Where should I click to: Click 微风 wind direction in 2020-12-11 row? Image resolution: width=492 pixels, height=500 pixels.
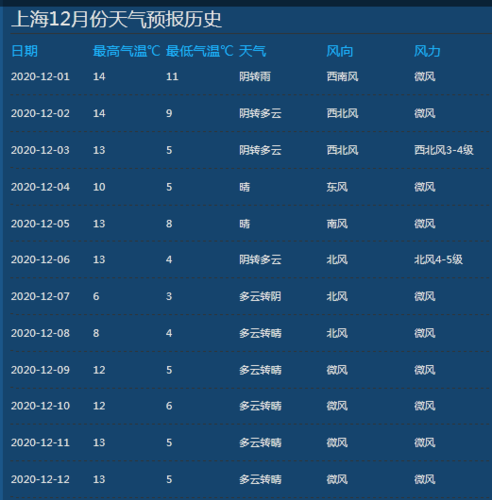[x=337, y=442]
